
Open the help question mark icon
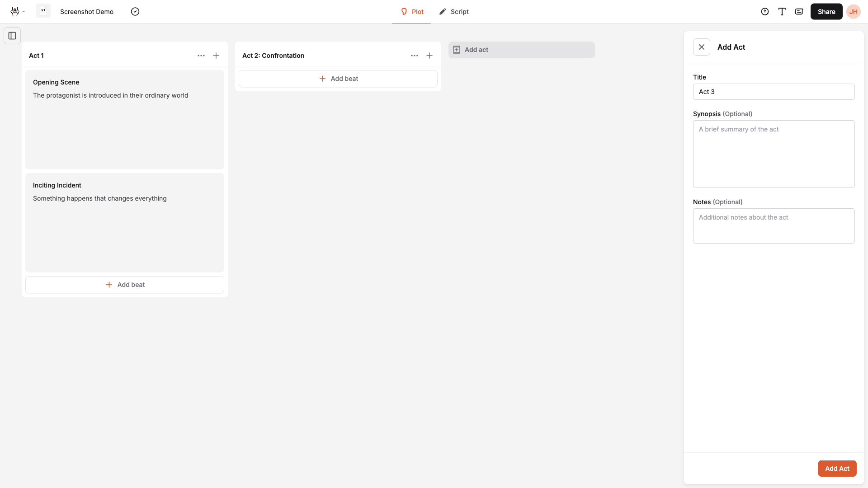tap(765, 11)
